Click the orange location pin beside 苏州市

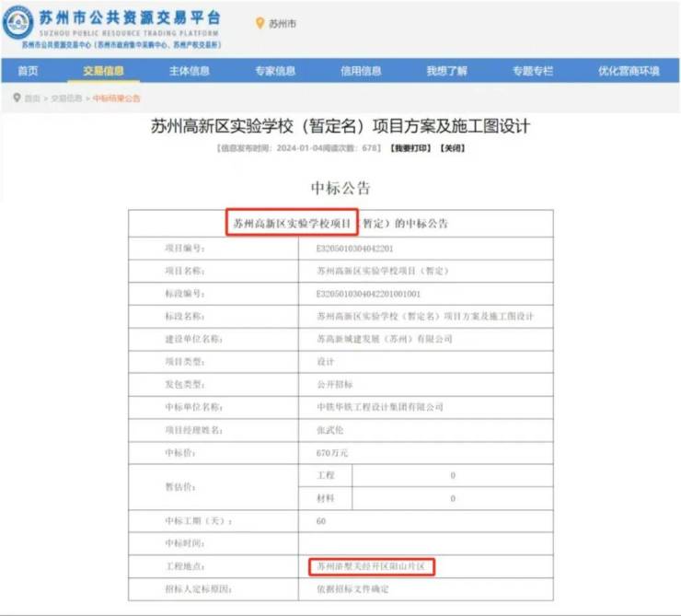(x=260, y=23)
